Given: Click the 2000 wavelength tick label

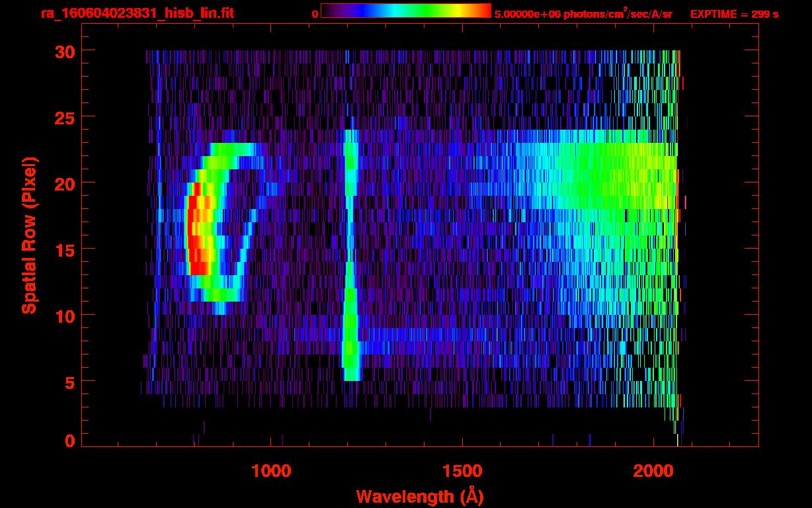Looking at the screenshot, I should tap(653, 470).
